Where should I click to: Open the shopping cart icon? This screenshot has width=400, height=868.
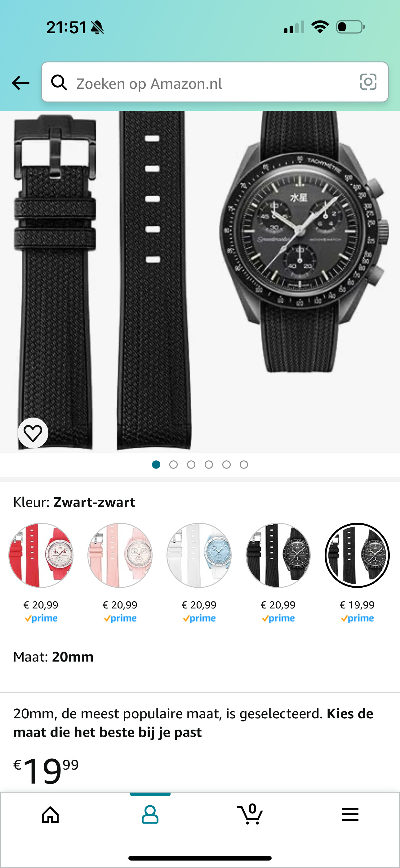250,814
